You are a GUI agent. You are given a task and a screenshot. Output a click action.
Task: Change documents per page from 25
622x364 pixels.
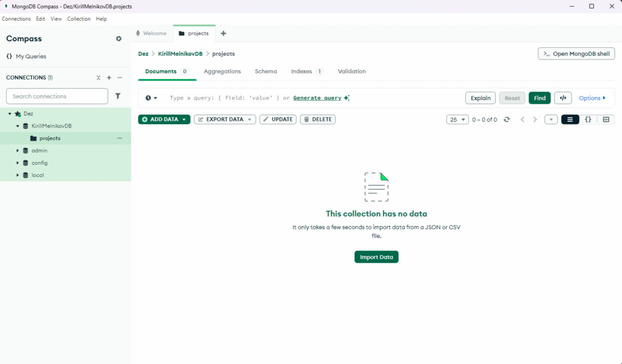[457, 120]
